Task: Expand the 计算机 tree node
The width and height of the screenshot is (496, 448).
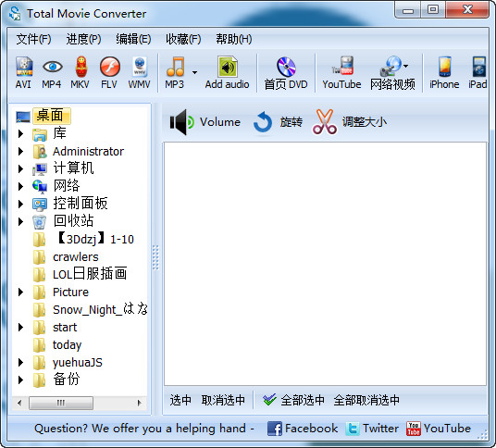Action: point(21,168)
